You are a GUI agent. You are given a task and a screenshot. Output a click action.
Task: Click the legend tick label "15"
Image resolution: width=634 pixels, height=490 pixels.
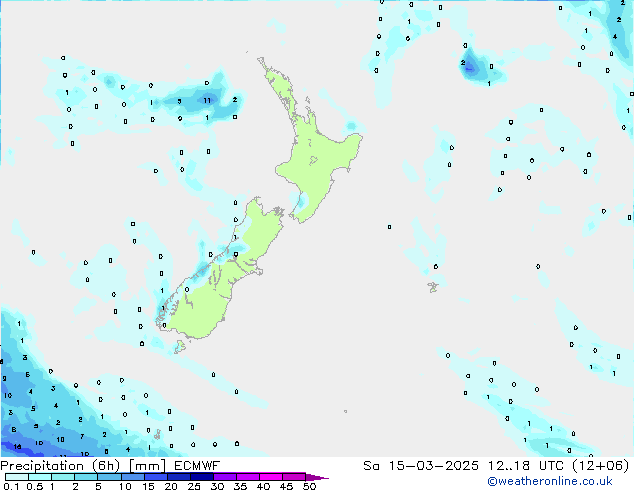148,486
